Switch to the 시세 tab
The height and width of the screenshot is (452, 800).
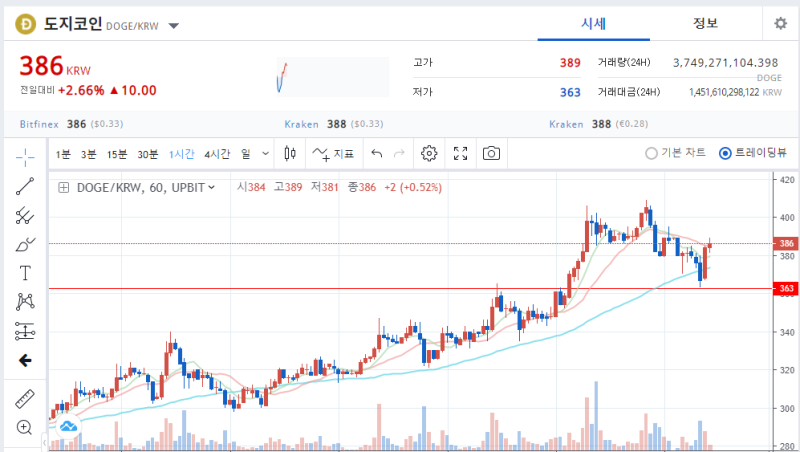coord(593,23)
